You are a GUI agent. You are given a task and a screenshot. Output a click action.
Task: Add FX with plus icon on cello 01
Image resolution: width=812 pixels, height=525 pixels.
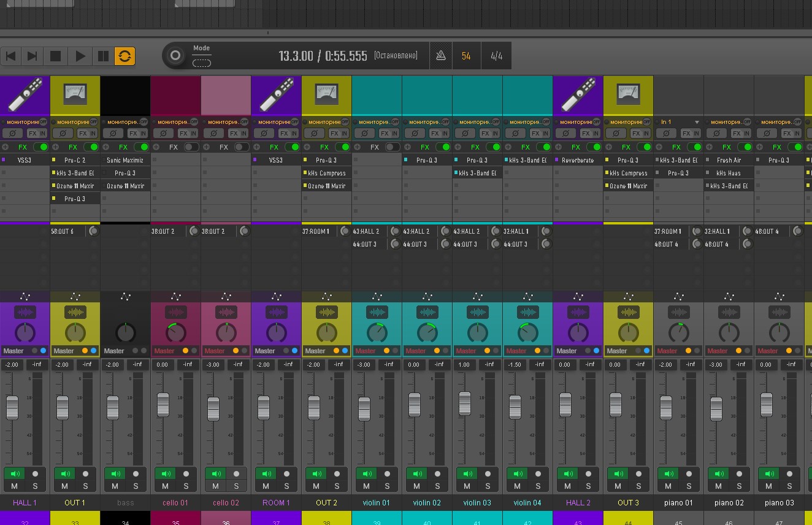point(156,147)
